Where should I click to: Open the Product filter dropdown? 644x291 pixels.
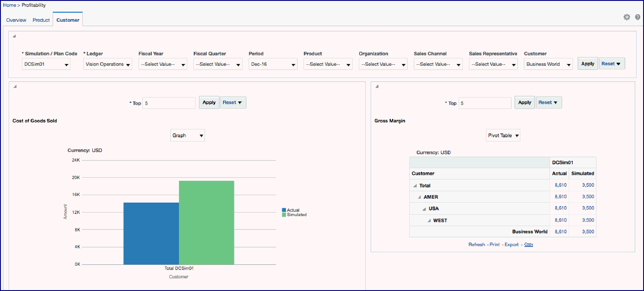[x=328, y=64]
